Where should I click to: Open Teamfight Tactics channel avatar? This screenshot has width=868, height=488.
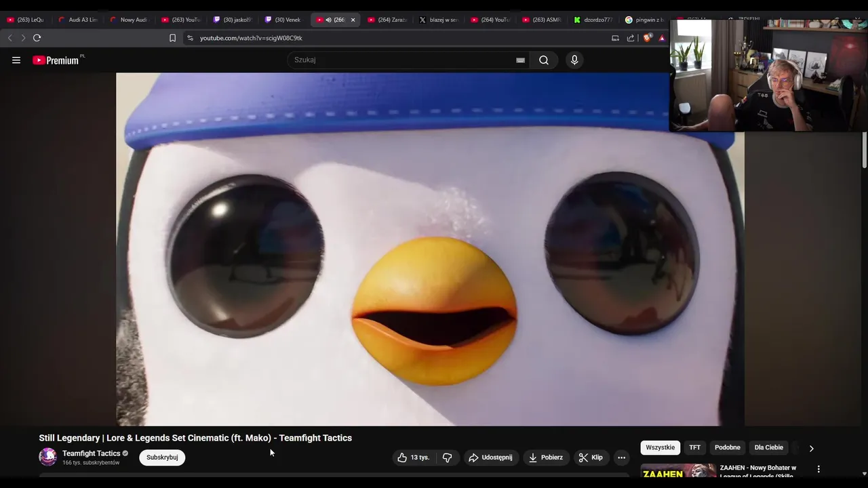click(x=47, y=457)
